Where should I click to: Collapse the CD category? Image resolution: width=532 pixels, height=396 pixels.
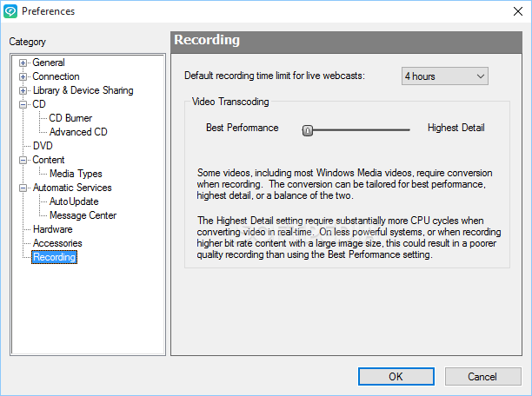[23, 105]
